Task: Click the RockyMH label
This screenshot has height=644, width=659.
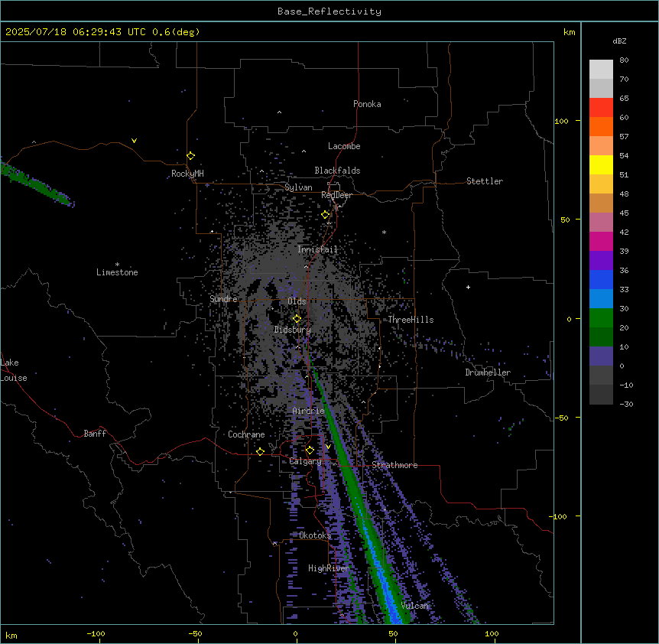Action: click(187, 174)
